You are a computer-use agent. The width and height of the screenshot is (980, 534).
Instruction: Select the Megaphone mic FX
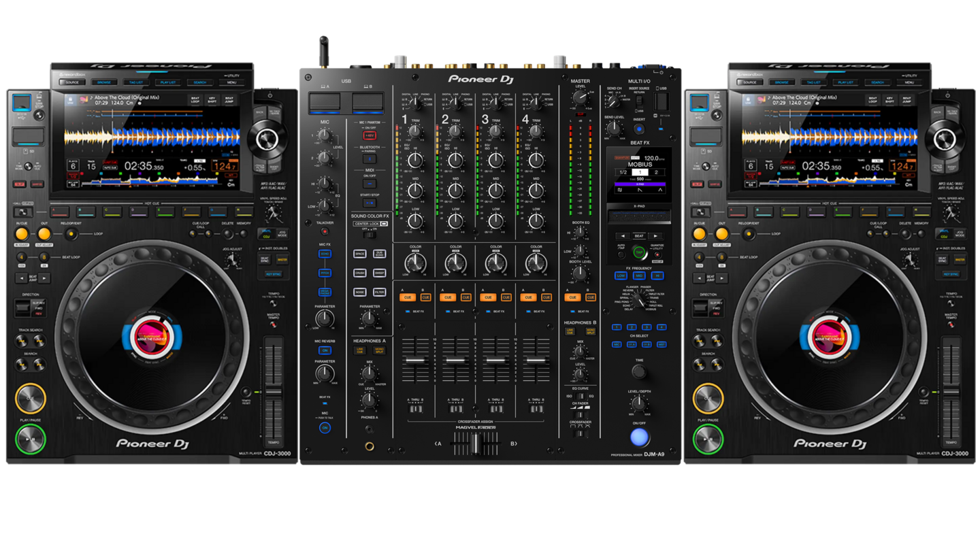coord(325,291)
